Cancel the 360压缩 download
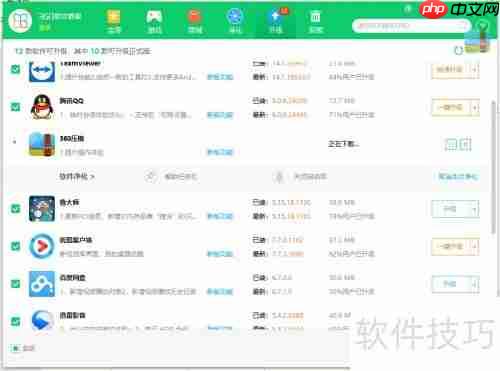This screenshot has width=500, height=371. (466, 144)
